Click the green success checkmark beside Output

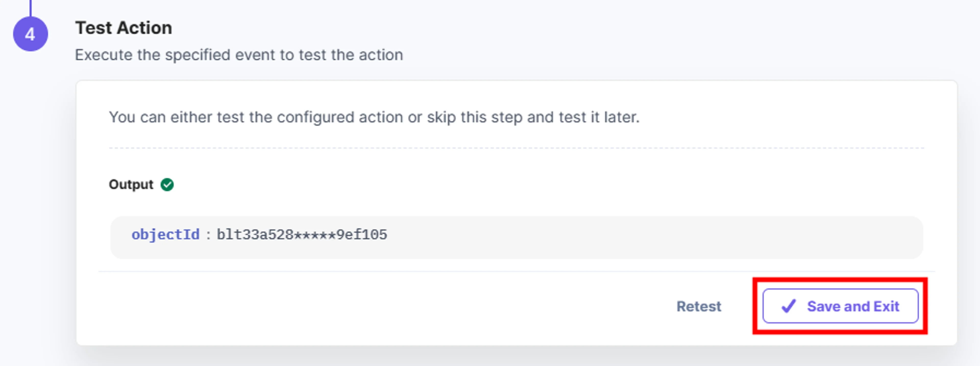[x=167, y=185]
